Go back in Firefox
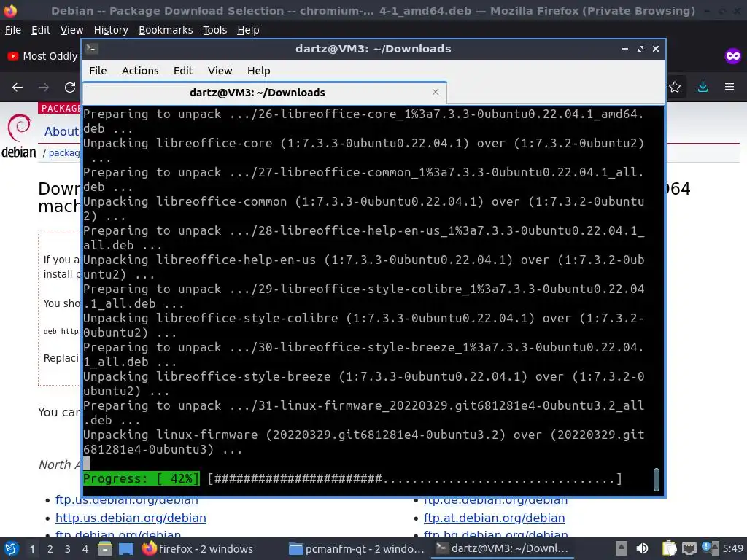Screen dimensions: 747x560 18,87
